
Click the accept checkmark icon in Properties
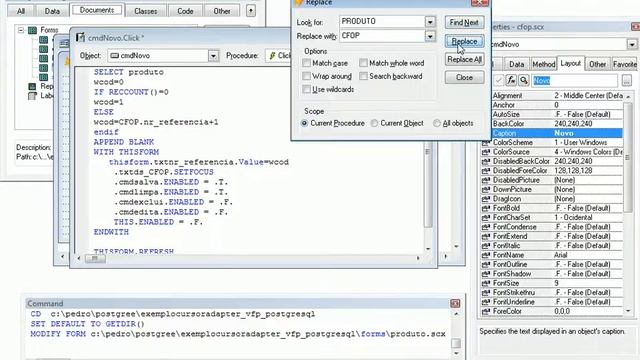pyautogui.click(x=498, y=80)
